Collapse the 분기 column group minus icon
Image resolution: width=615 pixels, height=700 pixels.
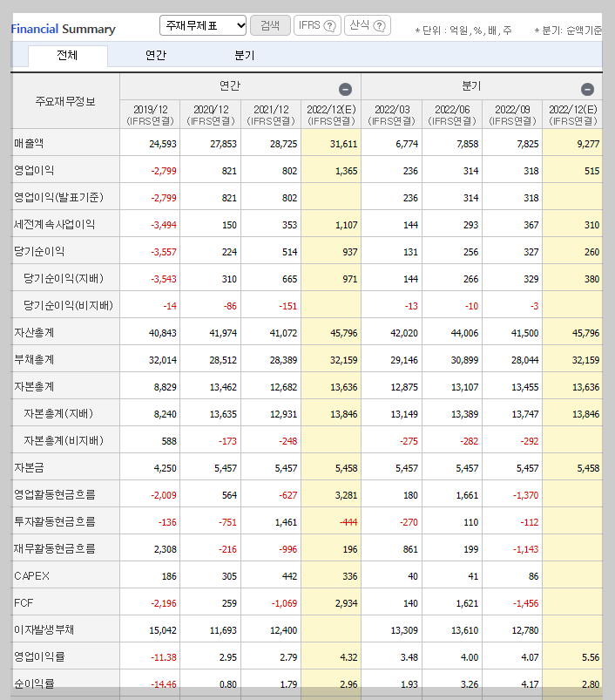pyautogui.click(x=587, y=89)
